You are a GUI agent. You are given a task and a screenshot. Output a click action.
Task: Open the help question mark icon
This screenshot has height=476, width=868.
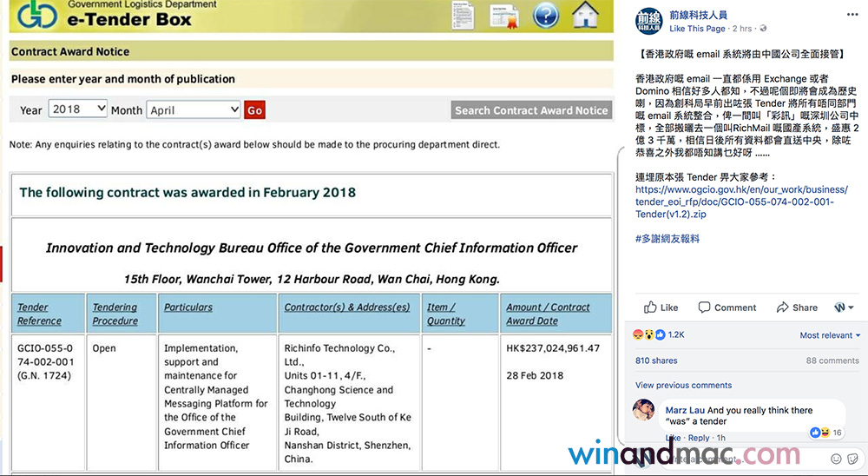click(545, 15)
